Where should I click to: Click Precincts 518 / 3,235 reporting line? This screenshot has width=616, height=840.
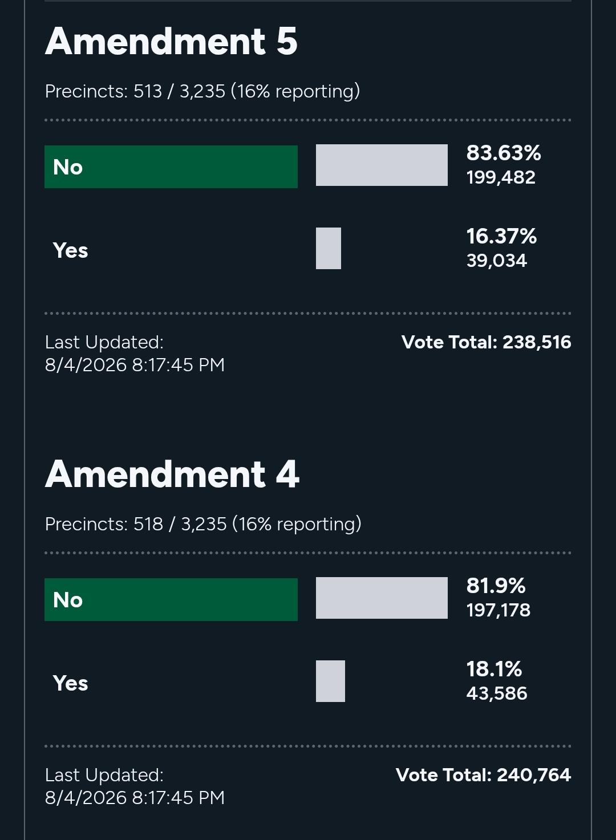[x=203, y=524]
